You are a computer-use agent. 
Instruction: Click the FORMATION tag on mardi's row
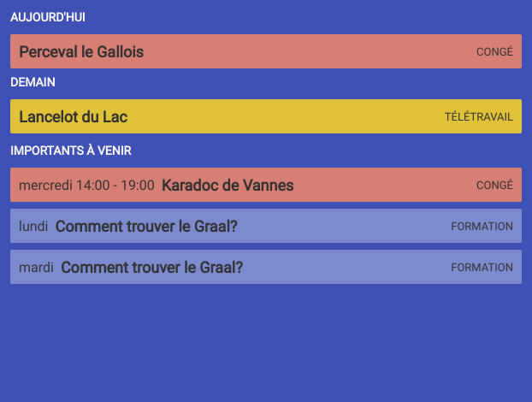pyautogui.click(x=482, y=268)
